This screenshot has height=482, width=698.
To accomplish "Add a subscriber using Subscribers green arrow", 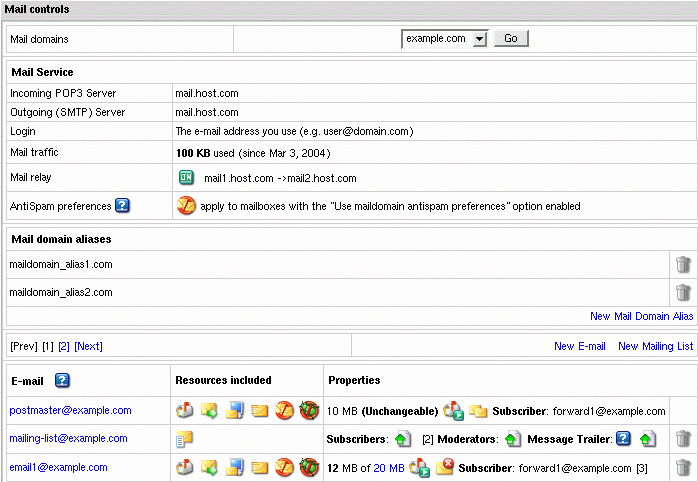I will tap(402, 439).
